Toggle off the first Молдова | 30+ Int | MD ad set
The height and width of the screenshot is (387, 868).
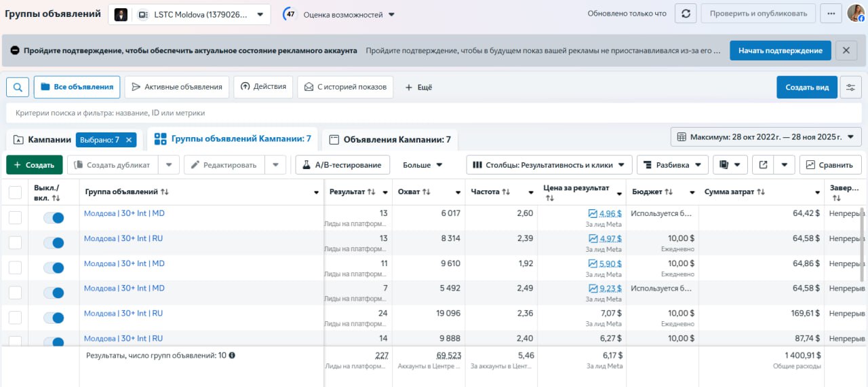click(54, 218)
